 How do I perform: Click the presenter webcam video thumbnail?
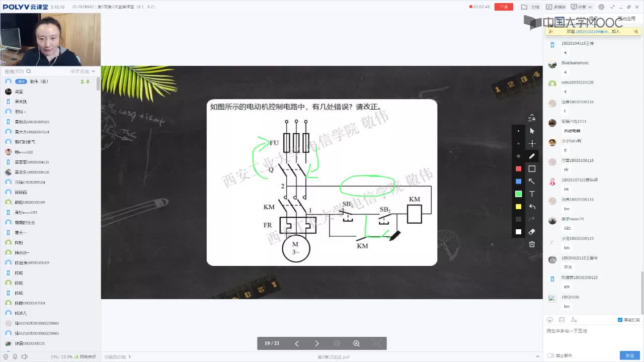pos(50,40)
